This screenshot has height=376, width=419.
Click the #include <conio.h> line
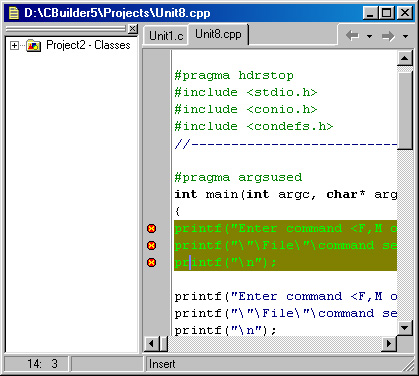(246, 109)
